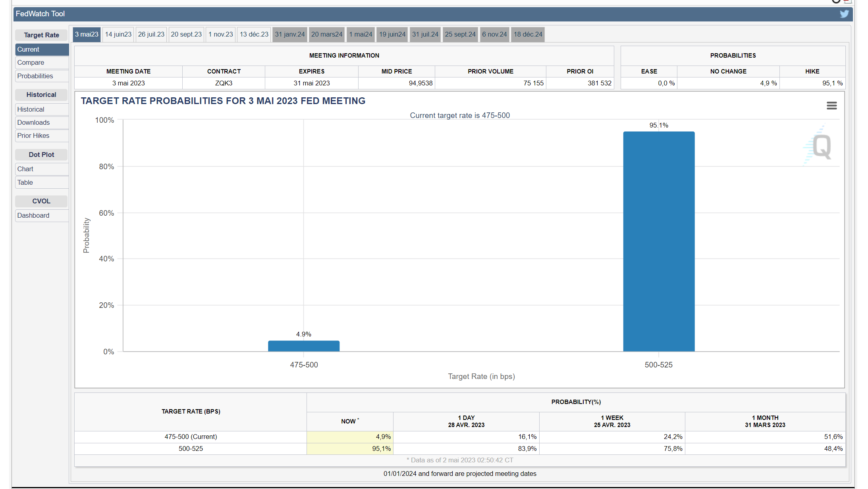Click the small 475-500 bar
Viewport: 868px width, 489px height.
pyautogui.click(x=303, y=346)
